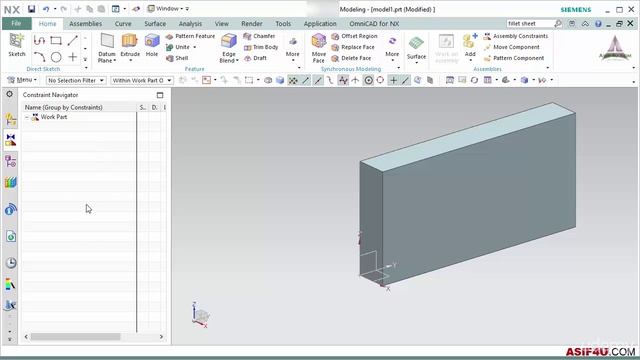Screen dimensions: 640x360
Task: Select the Line sketch tool
Action: [x=73, y=40]
